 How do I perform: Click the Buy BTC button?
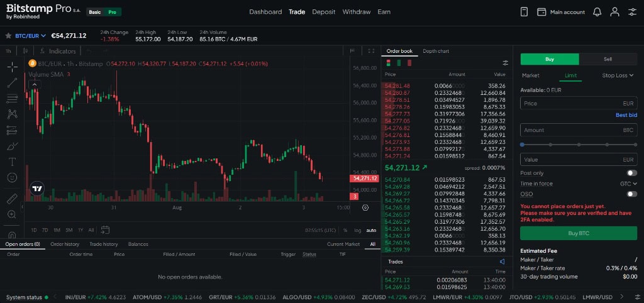(579, 233)
